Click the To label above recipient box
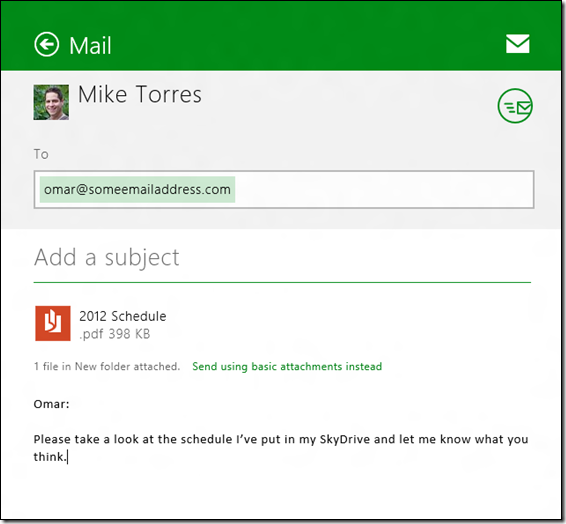Image resolution: width=566 pixels, height=524 pixels. tap(41, 154)
